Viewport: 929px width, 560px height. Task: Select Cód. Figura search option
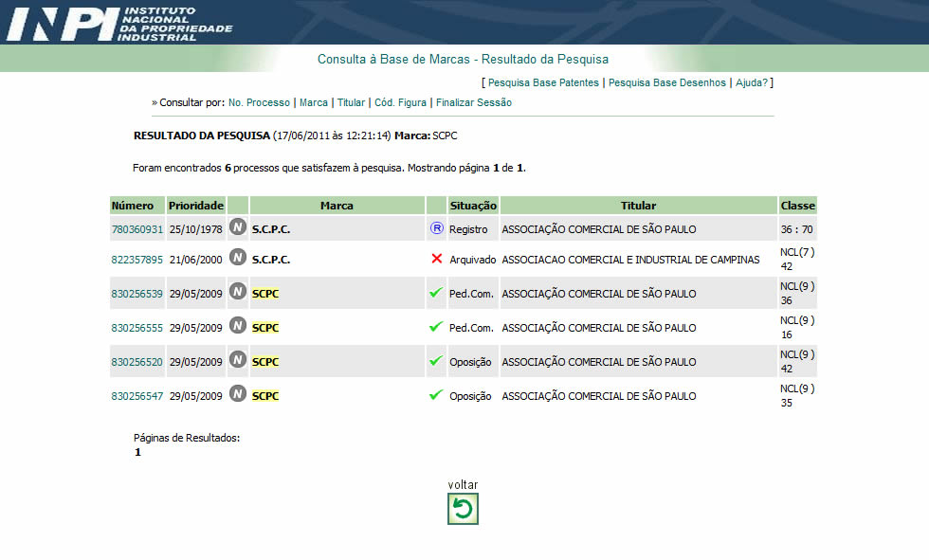coord(400,102)
